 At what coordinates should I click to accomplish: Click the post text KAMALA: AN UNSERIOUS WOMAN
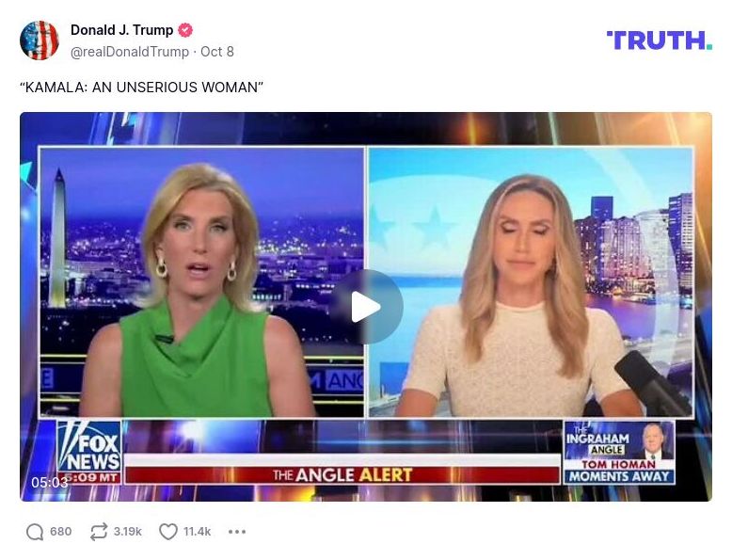[x=141, y=88]
